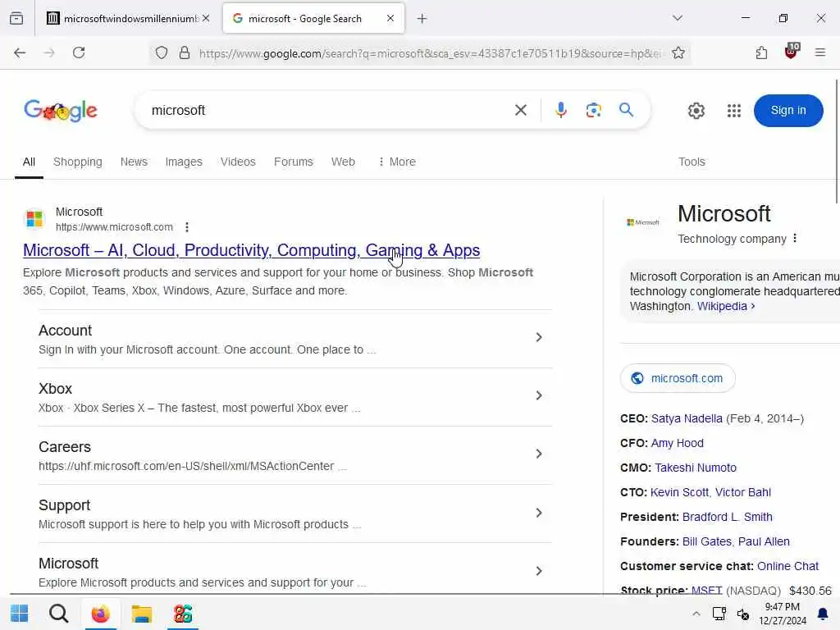Switch to the News tab

134,162
